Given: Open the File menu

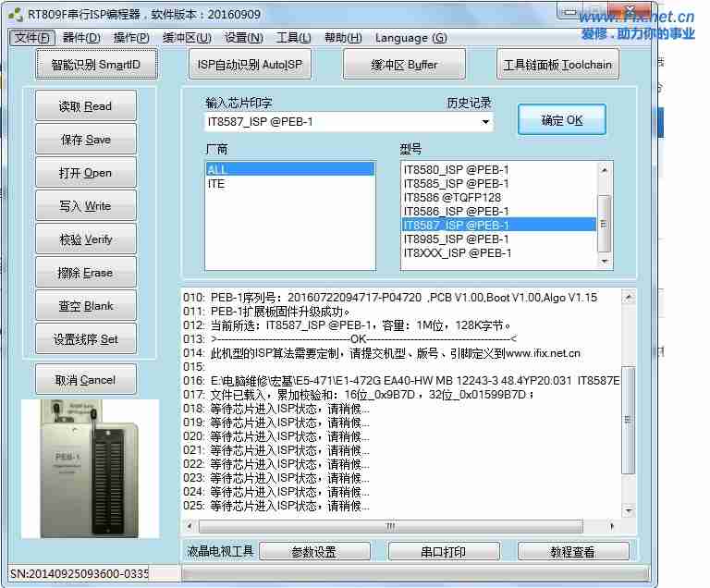Looking at the screenshot, I should click(32, 38).
